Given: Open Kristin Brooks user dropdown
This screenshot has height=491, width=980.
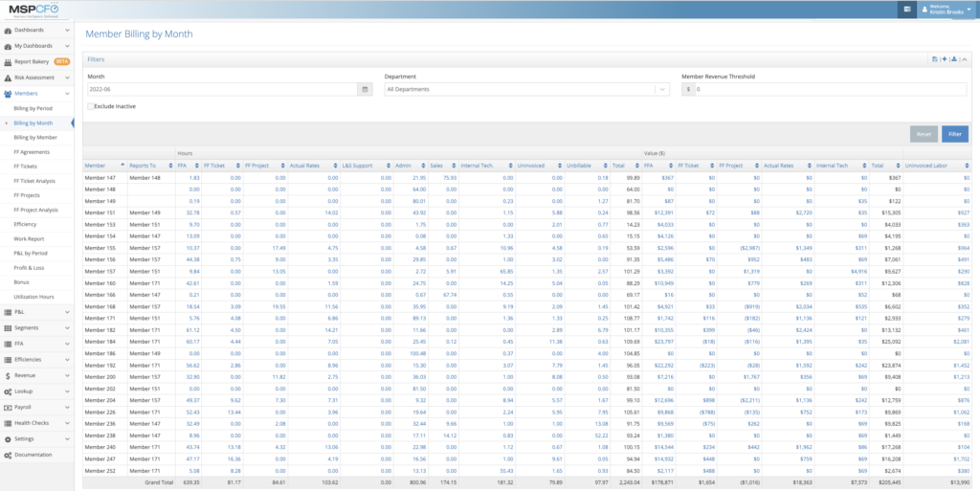Looking at the screenshot, I should [x=947, y=10].
